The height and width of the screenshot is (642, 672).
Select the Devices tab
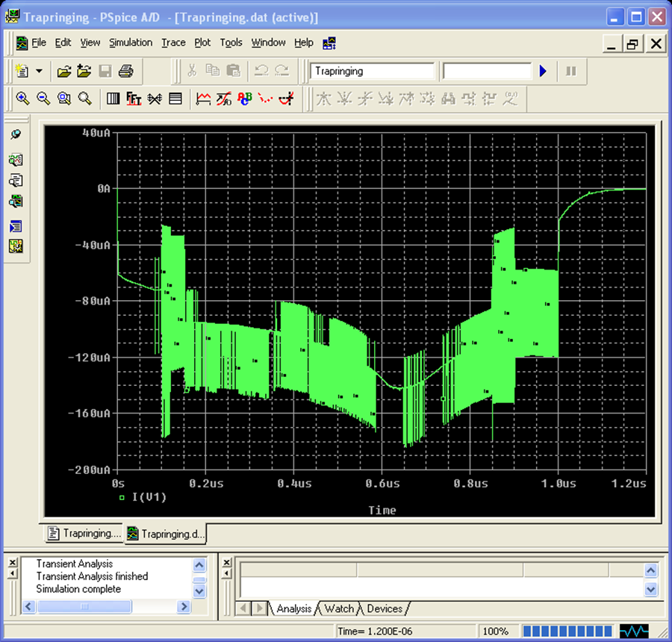coord(385,608)
